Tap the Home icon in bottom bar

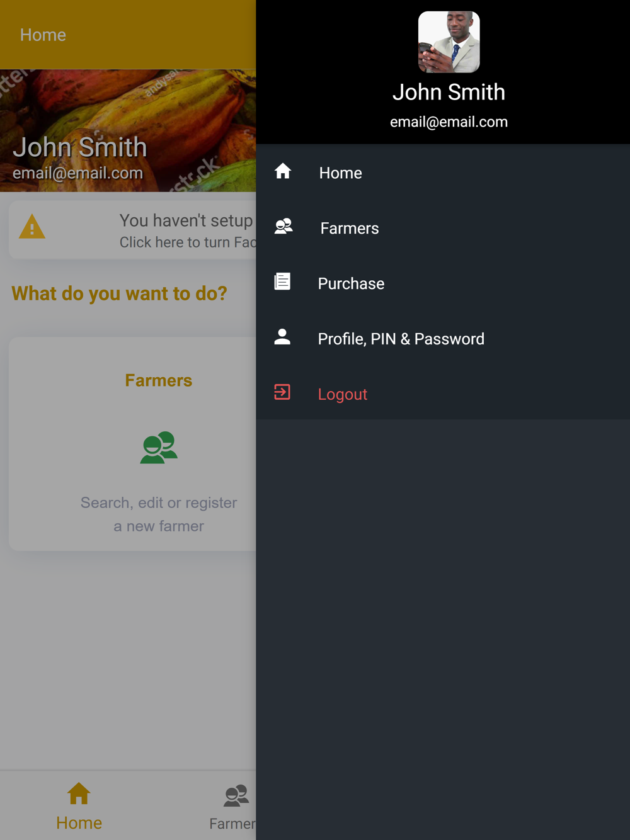[79, 793]
